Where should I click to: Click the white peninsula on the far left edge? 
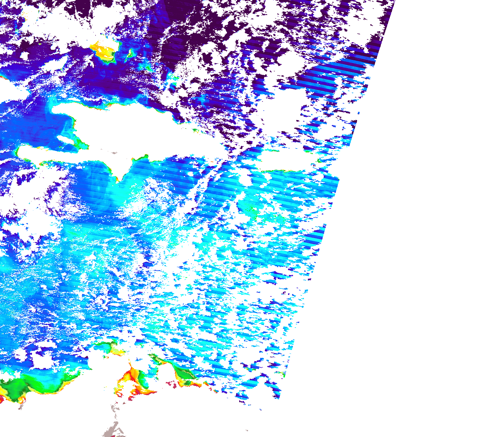pos(9,92)
